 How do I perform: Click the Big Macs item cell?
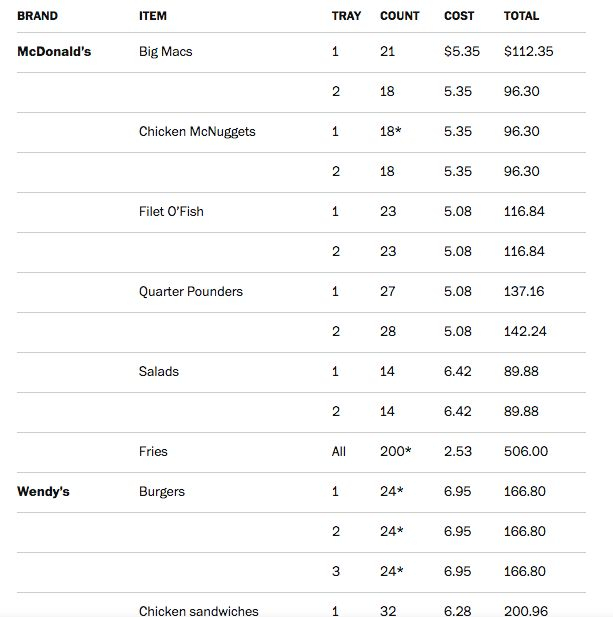pos(165,51)
